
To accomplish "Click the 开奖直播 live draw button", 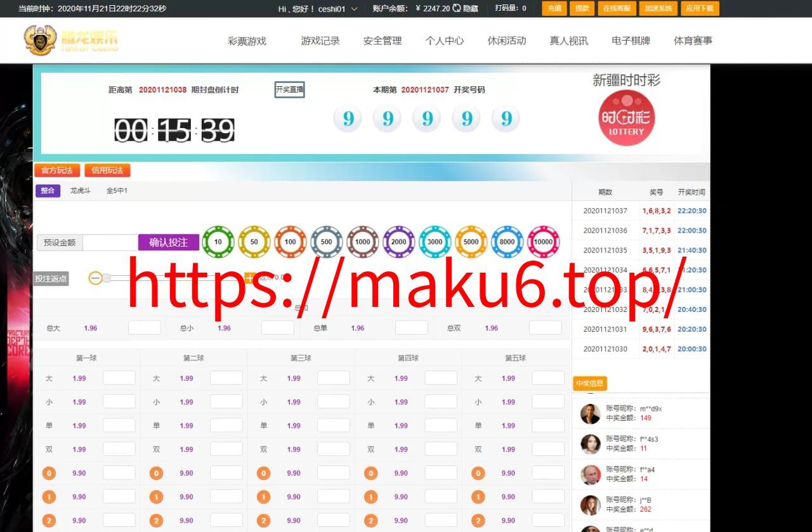I will click(289, 89).
